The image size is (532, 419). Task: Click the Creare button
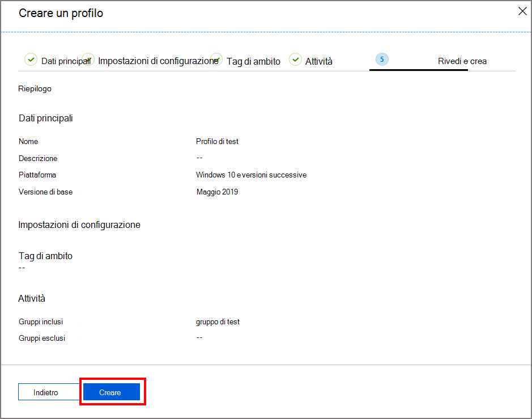[x=111, y=392]
